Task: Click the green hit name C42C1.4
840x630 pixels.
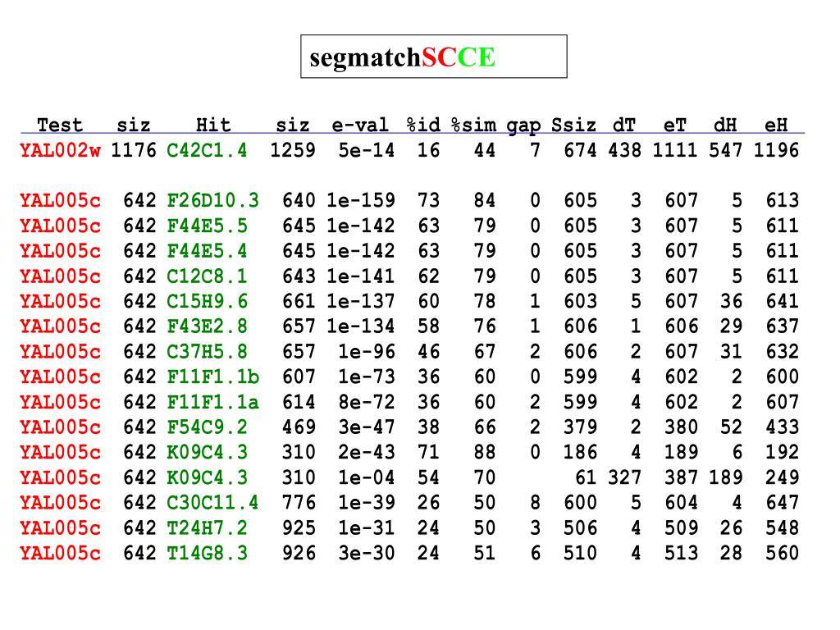Action: coord(207,151)
